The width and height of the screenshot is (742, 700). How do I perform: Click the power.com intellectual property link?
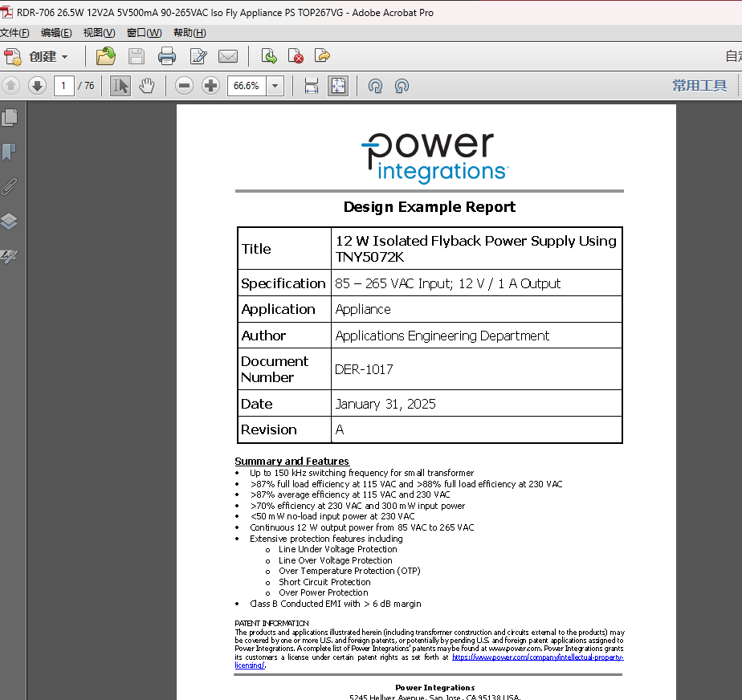click(x=537, y=657)
